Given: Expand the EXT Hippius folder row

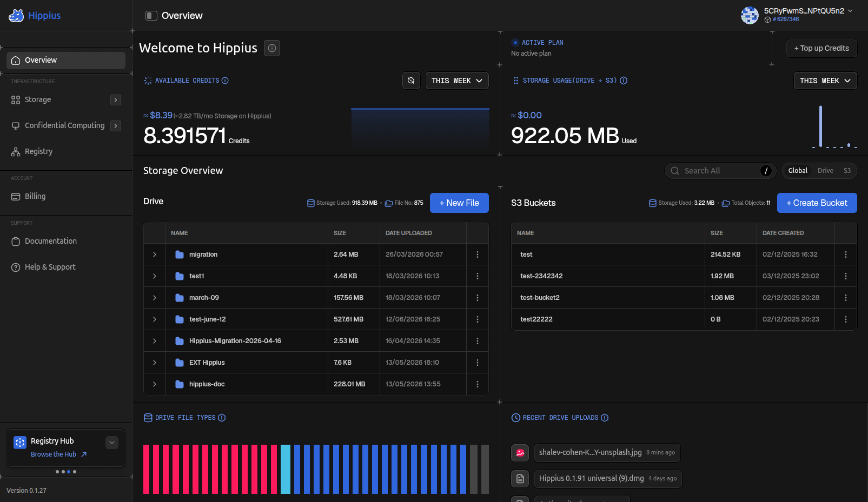Looking at the screenshot, I should (155, 363).
